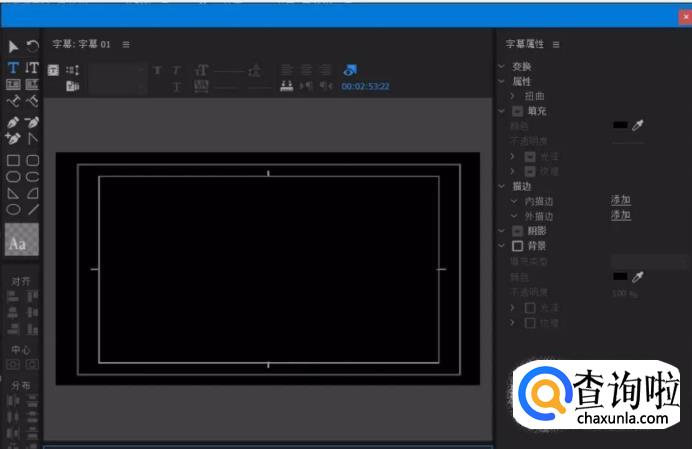Choose the Rectangle shape tool
692x449 pixels.
click(13, 160)
